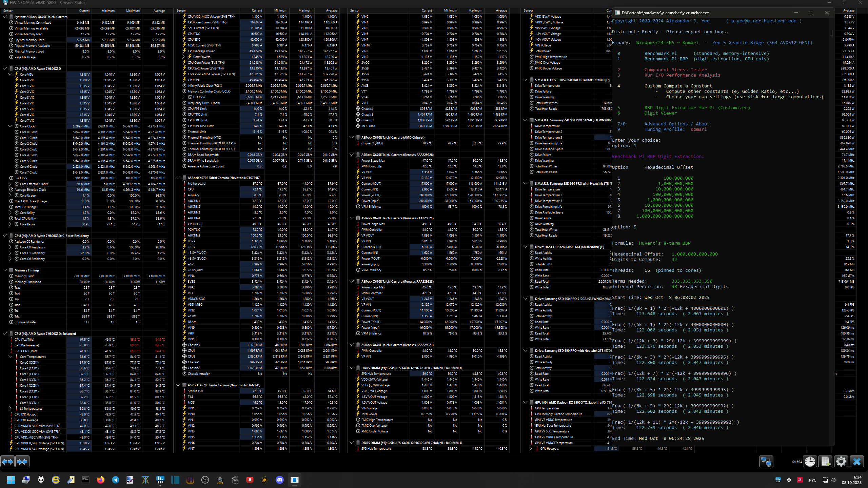
Task: Collapse the Memory Timings section
Action: tap(5, 270)
